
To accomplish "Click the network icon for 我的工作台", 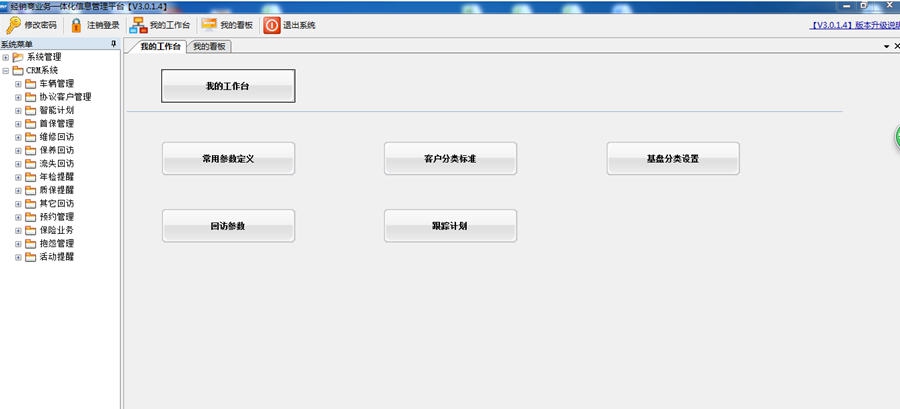I will tap(138, 25).
